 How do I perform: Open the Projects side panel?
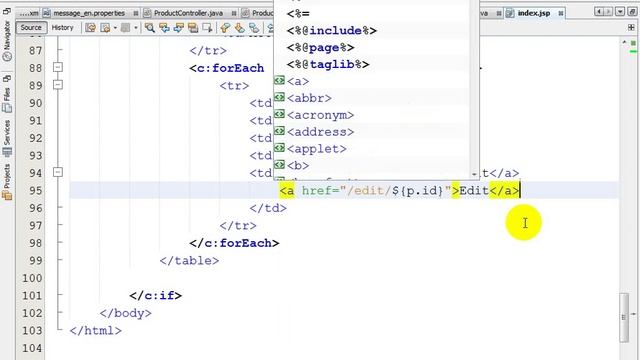(x=7, y=182)
